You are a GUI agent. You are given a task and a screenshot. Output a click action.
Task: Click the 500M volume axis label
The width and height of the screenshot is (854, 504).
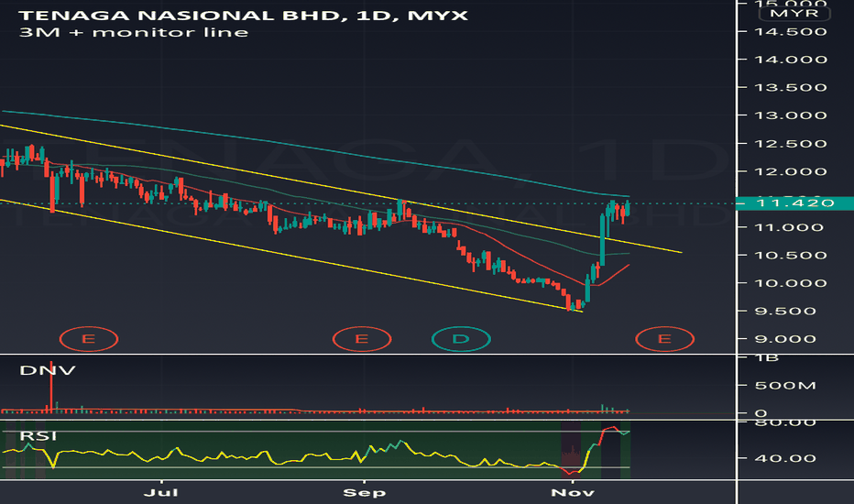click(x=785, y=386)
